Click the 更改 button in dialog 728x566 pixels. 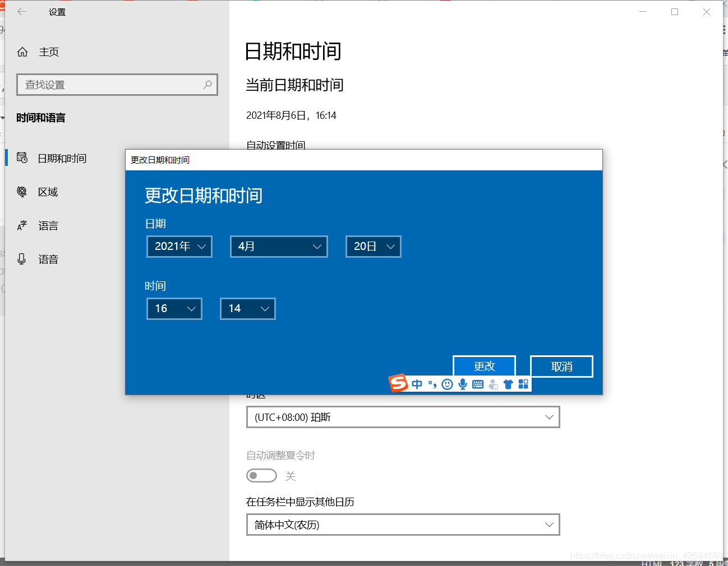(x=484, y=366)
